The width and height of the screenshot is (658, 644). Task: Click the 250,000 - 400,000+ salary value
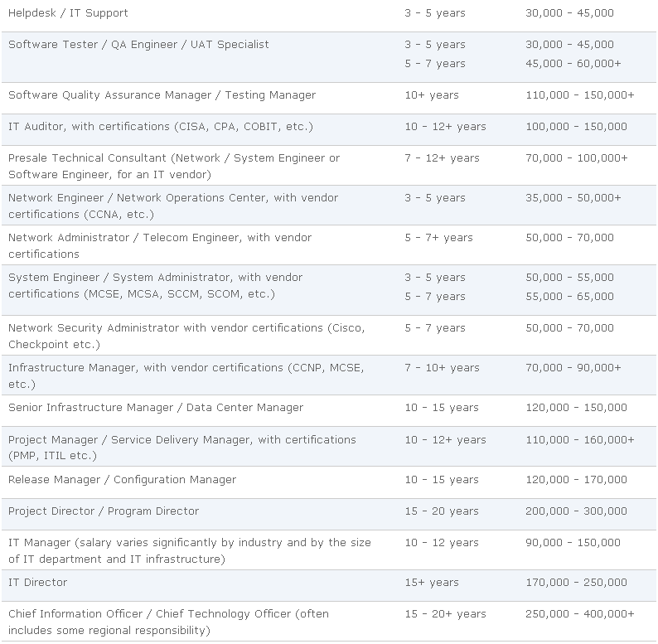click(x=579, y=614)
